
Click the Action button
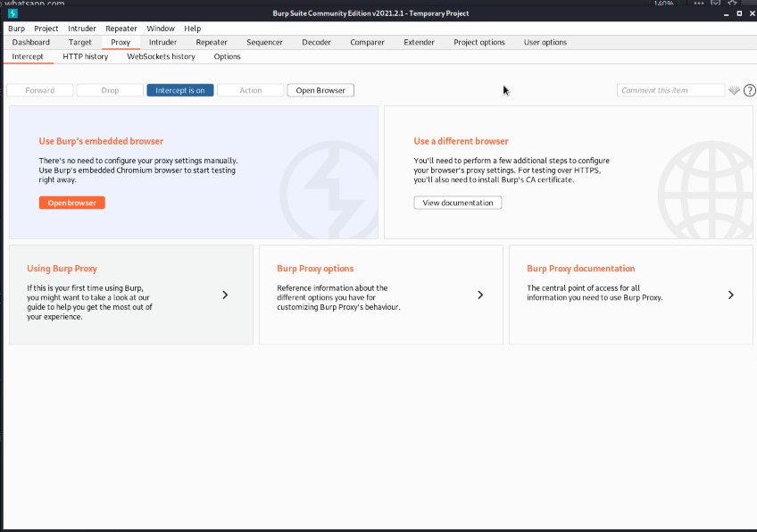pyautogui.click(x=251, y=90)
